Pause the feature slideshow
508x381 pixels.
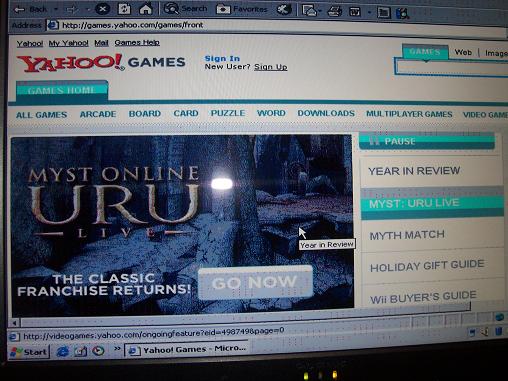point(427,141)
